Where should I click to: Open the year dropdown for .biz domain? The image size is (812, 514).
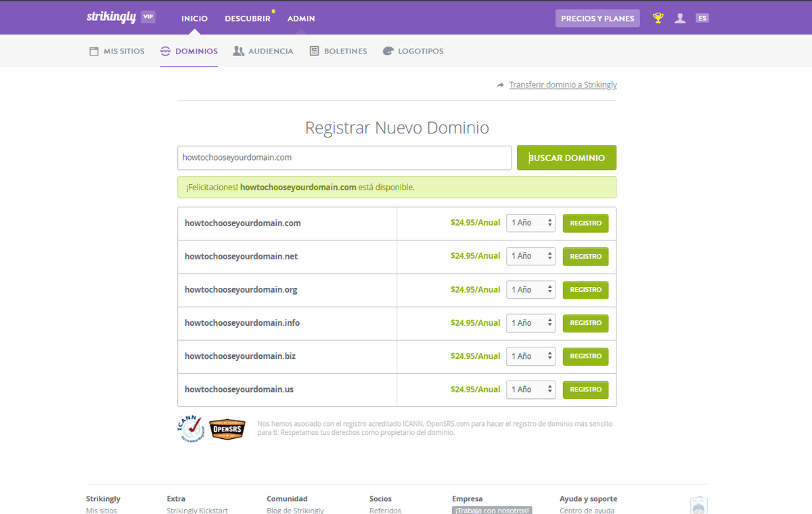pos(531,356)
